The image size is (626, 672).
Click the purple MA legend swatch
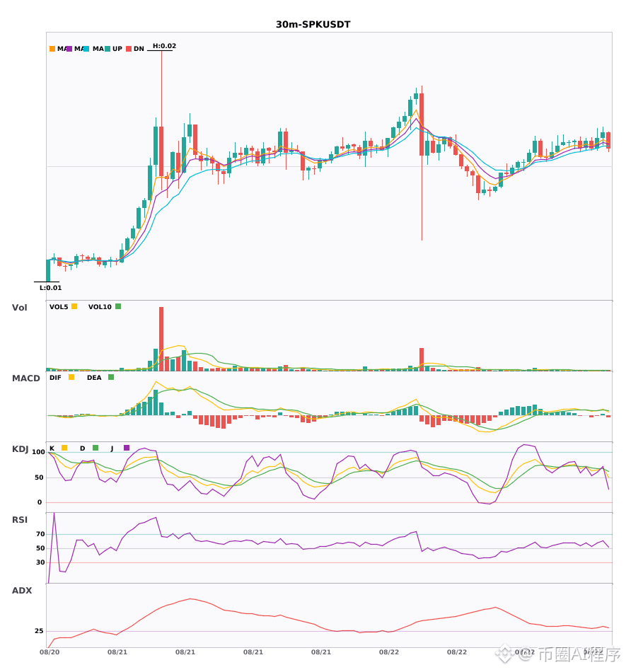pos(69,49)
